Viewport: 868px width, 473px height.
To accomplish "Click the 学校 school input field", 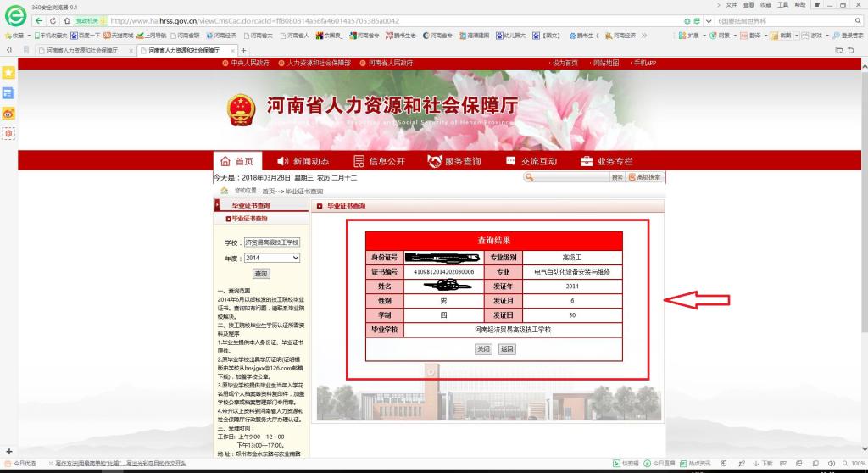I will (272, 242).
